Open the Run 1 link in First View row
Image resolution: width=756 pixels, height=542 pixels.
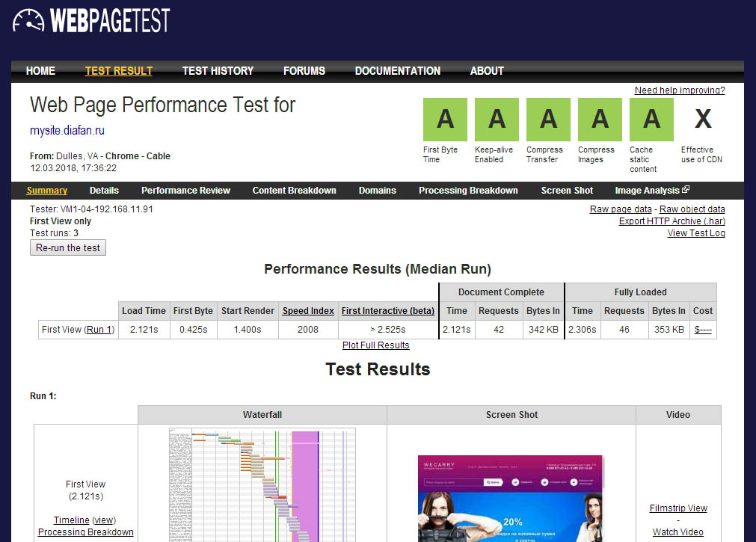pyautogui.click(x=99, y=330)
